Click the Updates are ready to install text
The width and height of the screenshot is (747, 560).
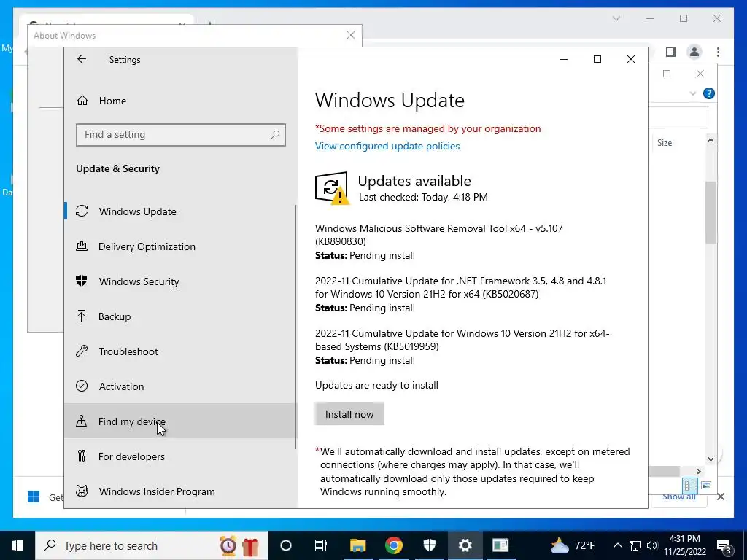tap(376, 385)
